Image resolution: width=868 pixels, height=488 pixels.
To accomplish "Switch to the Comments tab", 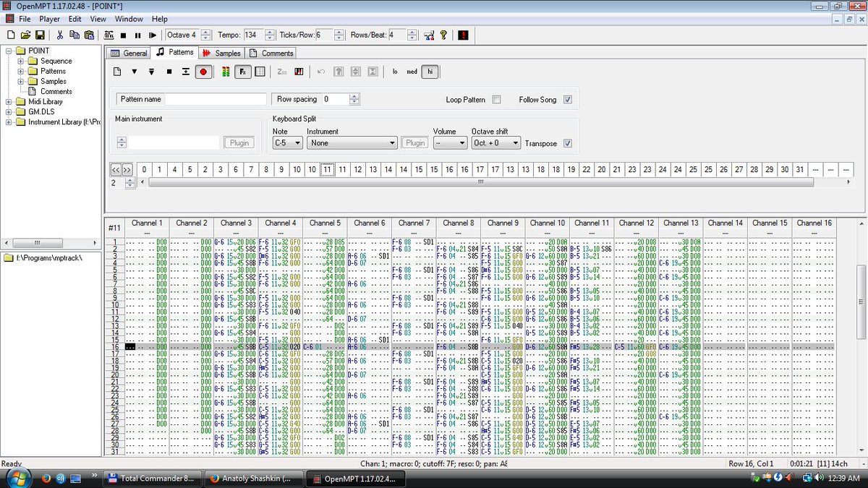I will click(x=271, y=53).
